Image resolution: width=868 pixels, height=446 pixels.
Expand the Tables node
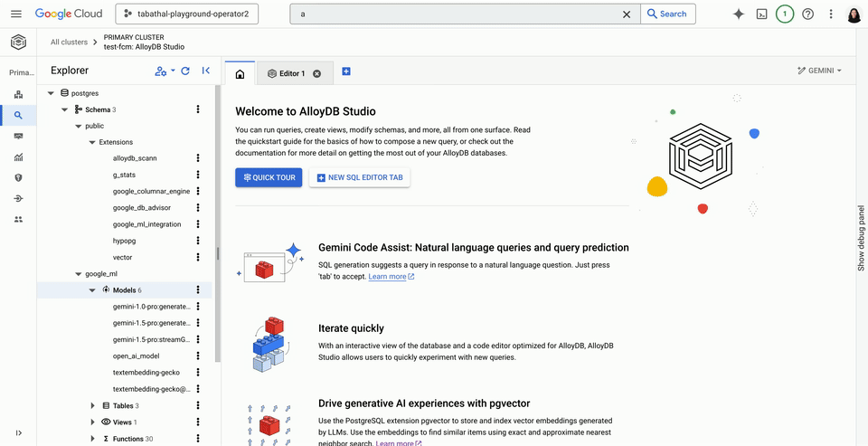[92, 406]
